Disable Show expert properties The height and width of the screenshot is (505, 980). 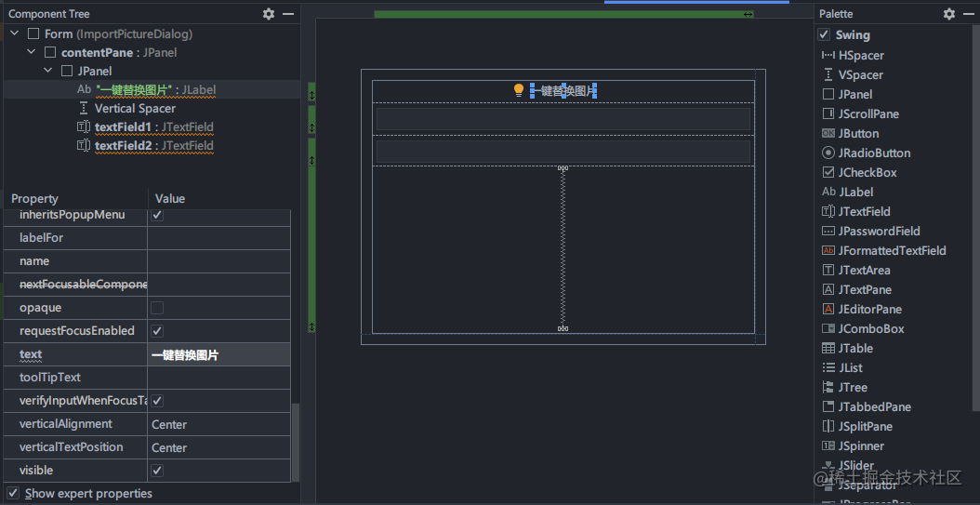(x=13, y=493)
